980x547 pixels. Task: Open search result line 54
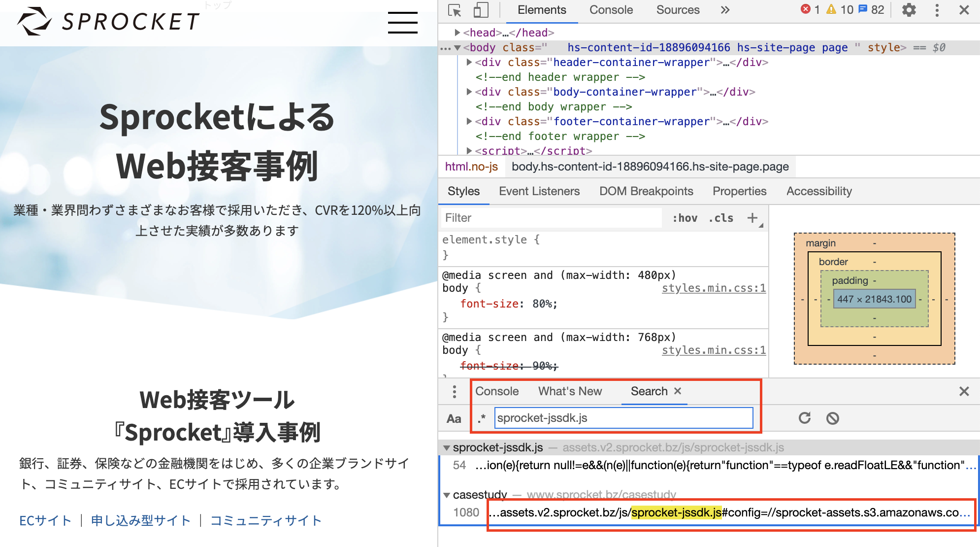pyautogui.click(x=708, y=465)
